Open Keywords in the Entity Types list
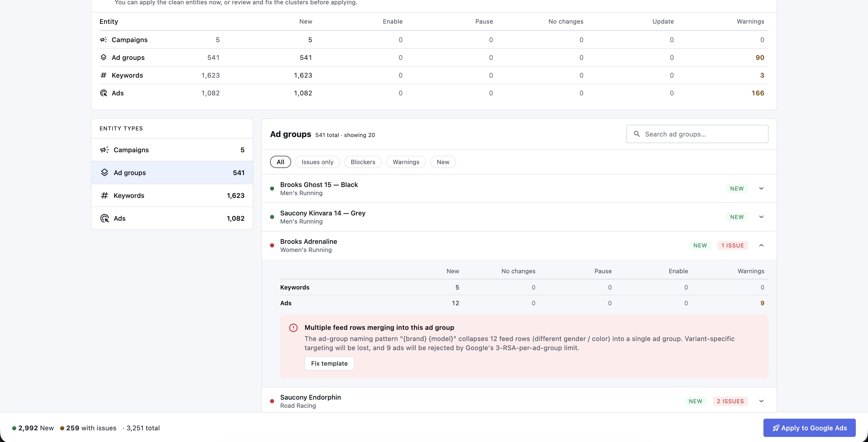Viewport: 868px width, 442px height. pos(172,196)
